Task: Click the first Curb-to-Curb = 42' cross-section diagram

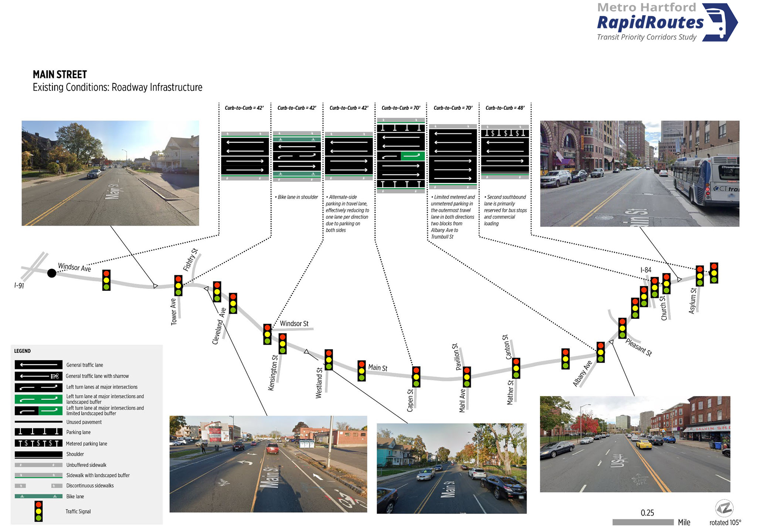Action: tap(245, 156)
